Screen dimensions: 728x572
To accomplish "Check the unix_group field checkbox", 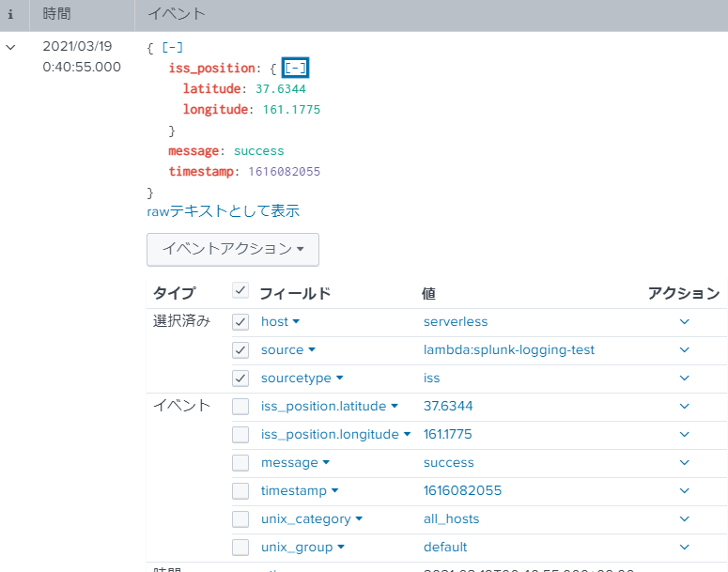I will click(x=240, y=548).
